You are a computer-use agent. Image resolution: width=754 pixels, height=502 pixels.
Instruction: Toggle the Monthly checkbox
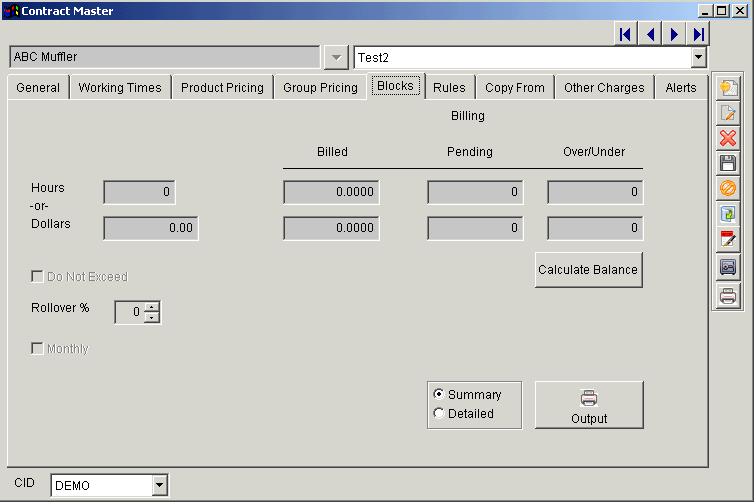tap(38, 349)
